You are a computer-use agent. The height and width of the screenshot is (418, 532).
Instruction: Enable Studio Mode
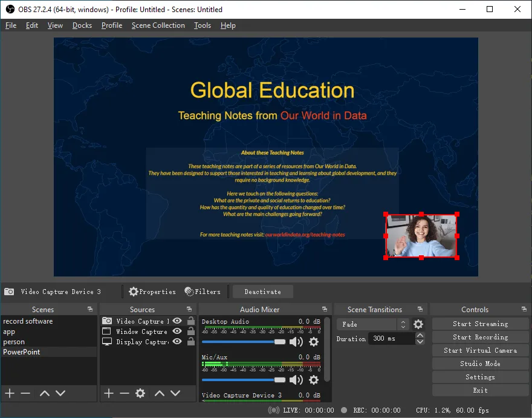coord(480,364)
